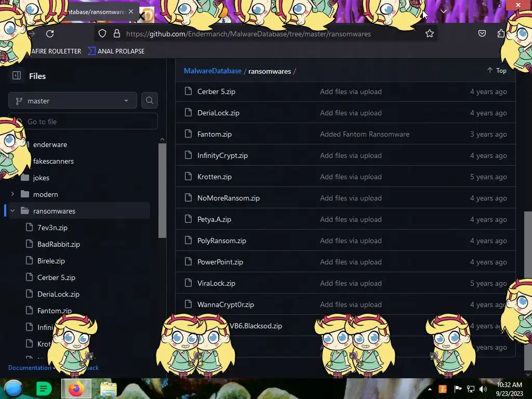Open Cerber 5.zip in file list

[216, 91]
